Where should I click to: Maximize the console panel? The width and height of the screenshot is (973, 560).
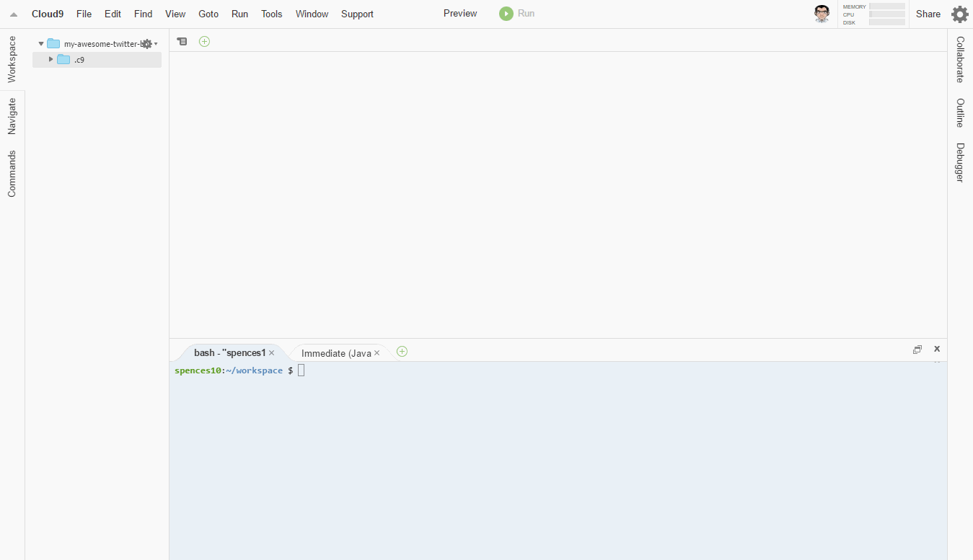click(x=917, y=350)
